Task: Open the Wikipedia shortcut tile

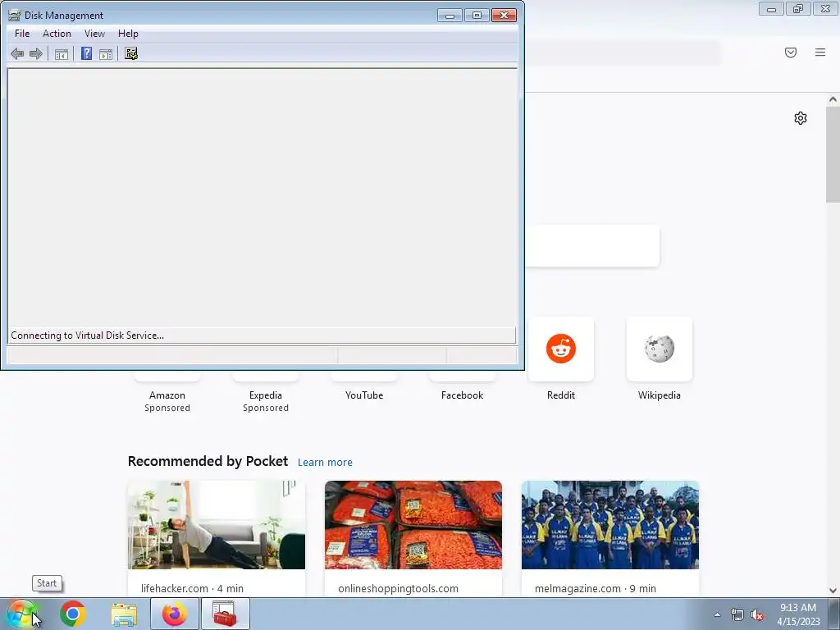Action: [660, 349]
